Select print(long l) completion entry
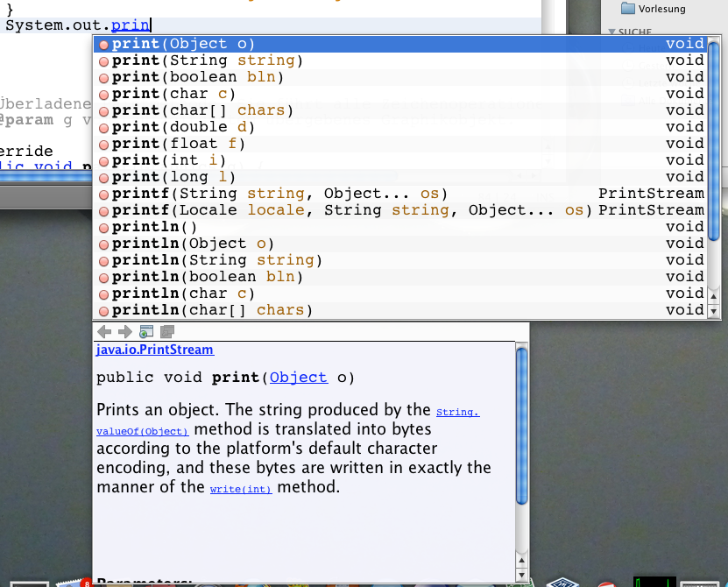 [x=400, y=177]
